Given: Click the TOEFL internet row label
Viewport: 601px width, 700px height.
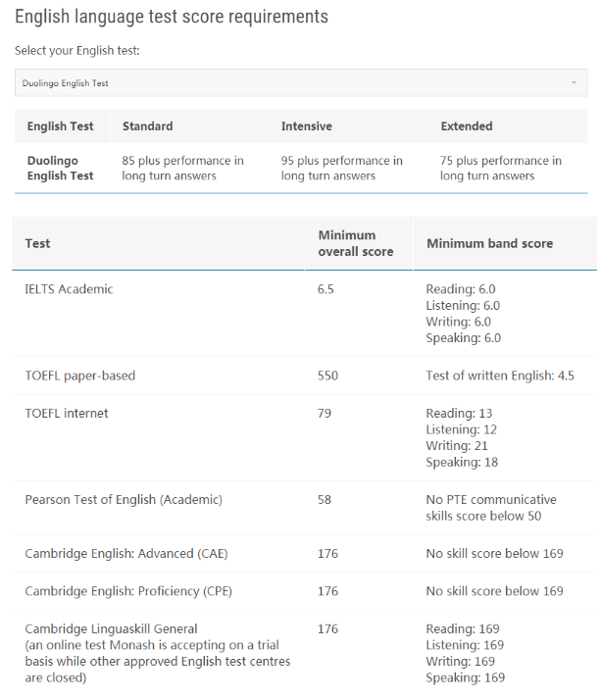Looking at the screenshot, I should [x=67, y=414].
